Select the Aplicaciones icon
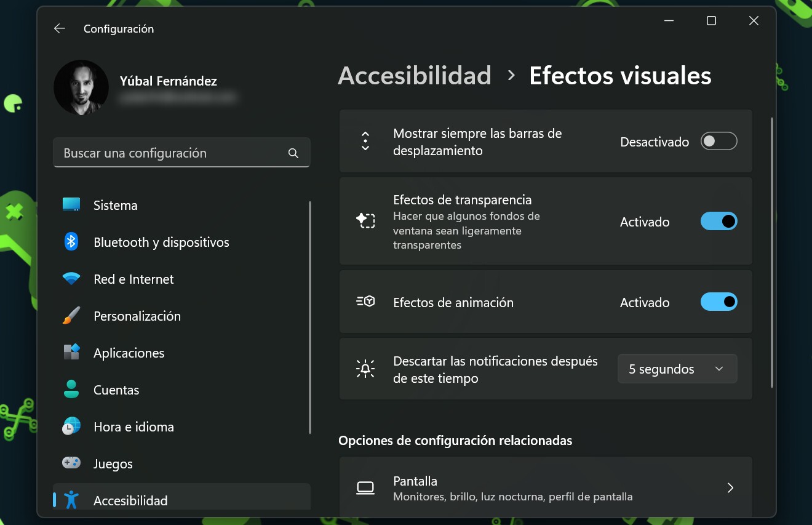This screenshot has height=525, width=812. 71,353
